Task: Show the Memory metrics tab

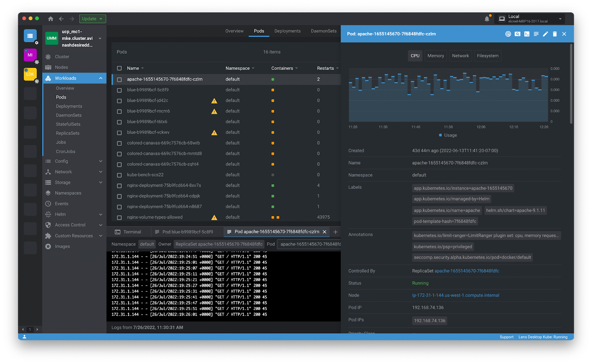Action: click(435, 56)
